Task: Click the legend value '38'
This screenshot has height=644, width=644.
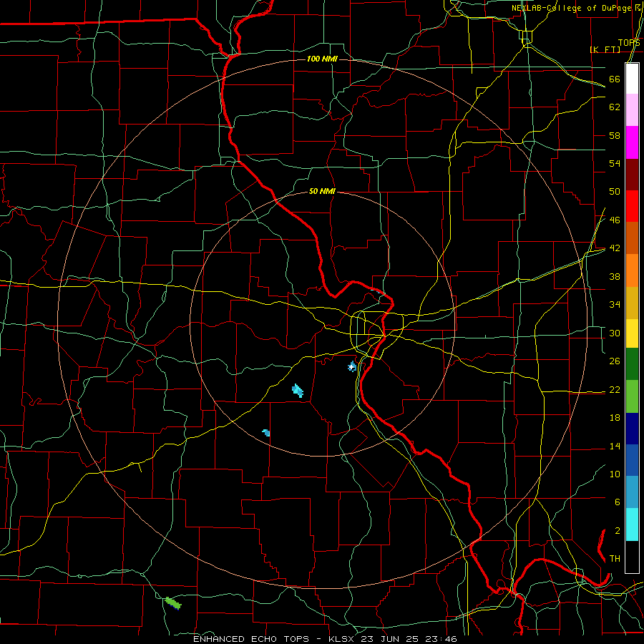Action: [x=615, y=277]
